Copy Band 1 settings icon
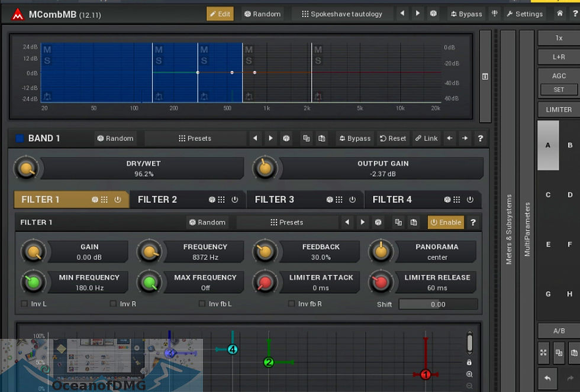 pyautogui.click(x=307, y=138)
